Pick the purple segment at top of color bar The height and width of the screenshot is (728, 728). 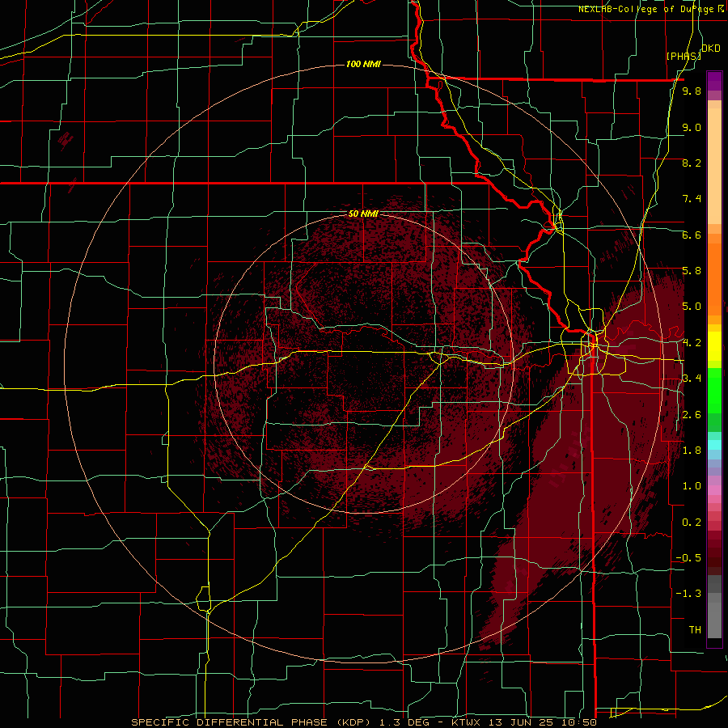(714, 82)
